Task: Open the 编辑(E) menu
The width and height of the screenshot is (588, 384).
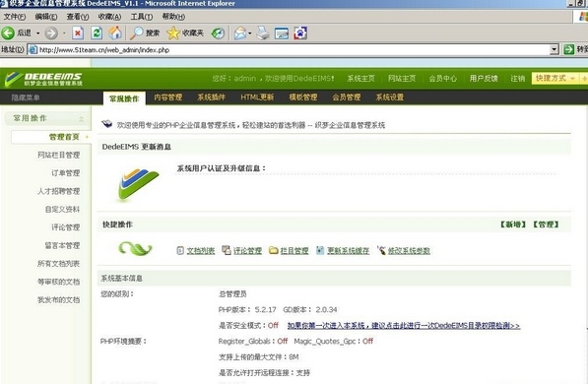Action: coord(46,17)
